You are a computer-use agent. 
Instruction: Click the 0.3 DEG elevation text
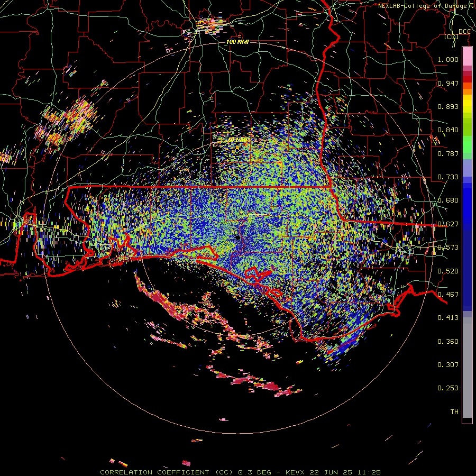coord(254,472)
